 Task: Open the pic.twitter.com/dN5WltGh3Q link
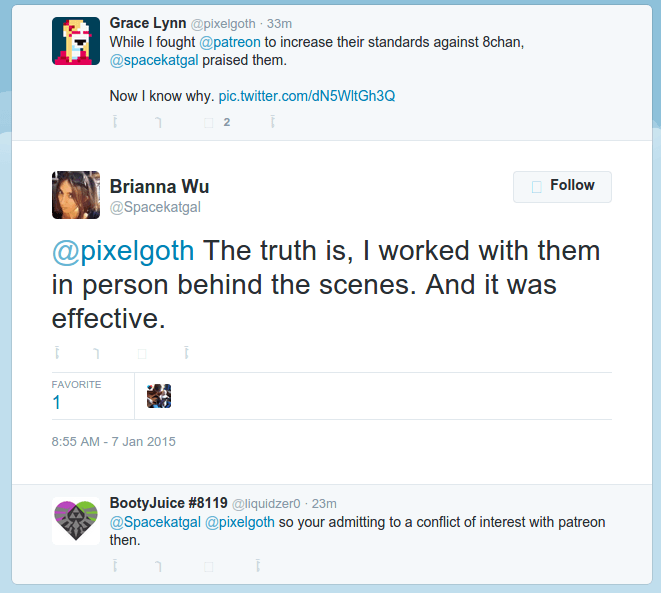click(306, 96)
